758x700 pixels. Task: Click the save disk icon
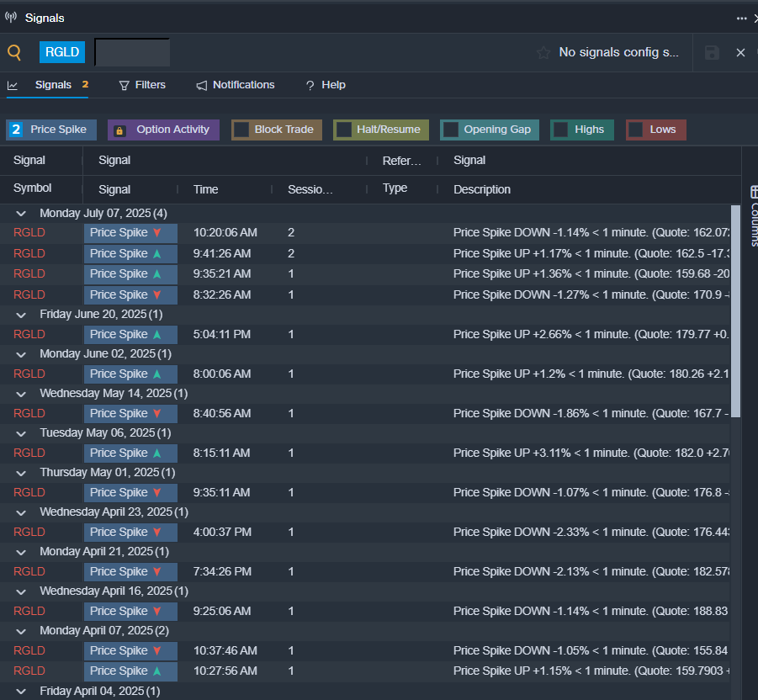tap(712, 52)
